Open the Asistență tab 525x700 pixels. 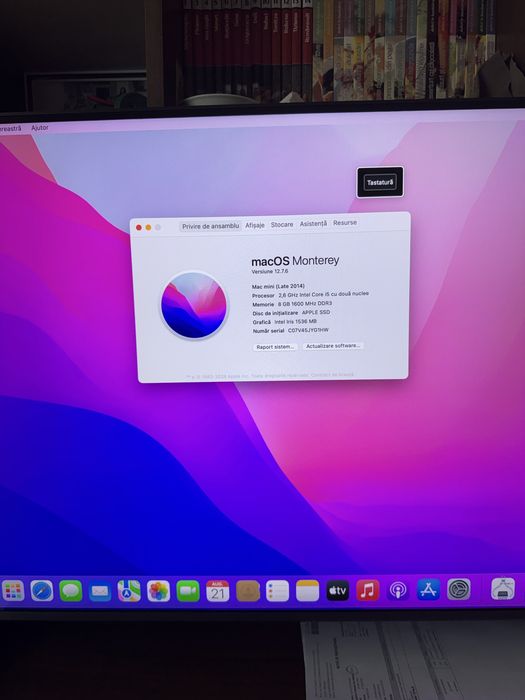(x=313, y=224)
